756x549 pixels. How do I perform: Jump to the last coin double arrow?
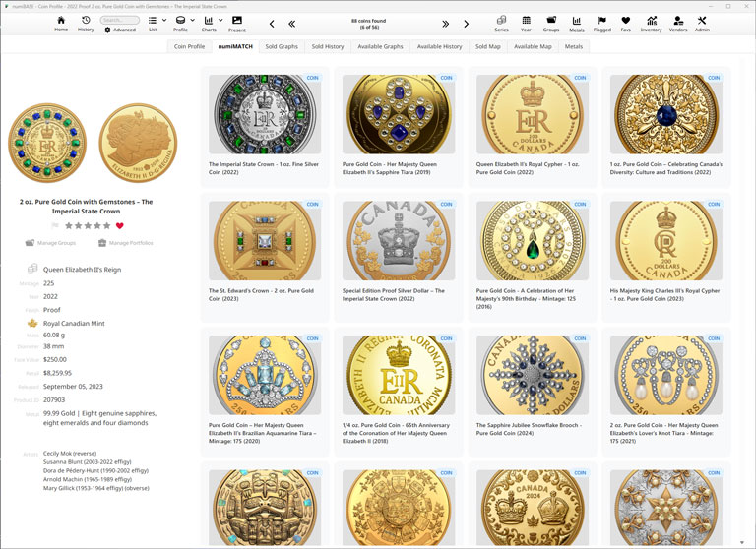(445, 24)
